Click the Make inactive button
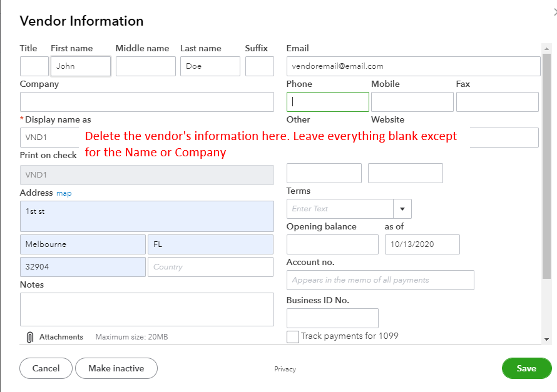Screen dimensions: 557x392 (x=116, y=368)
